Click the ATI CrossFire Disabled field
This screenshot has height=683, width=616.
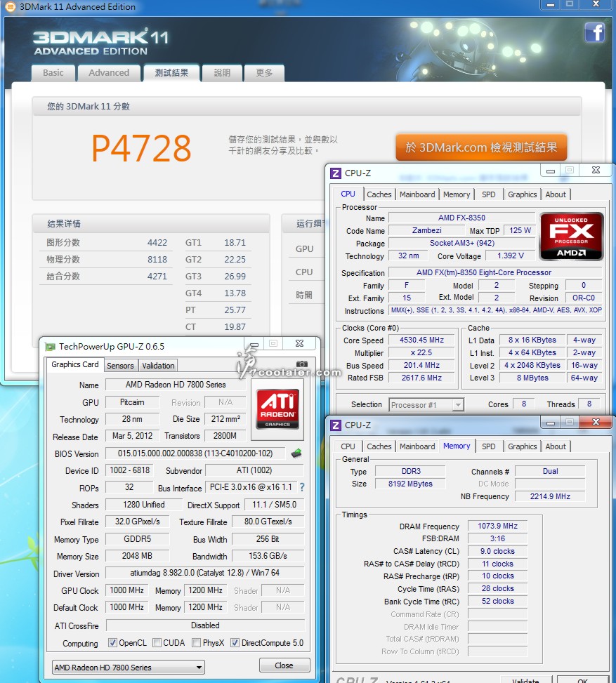(205, 625)
